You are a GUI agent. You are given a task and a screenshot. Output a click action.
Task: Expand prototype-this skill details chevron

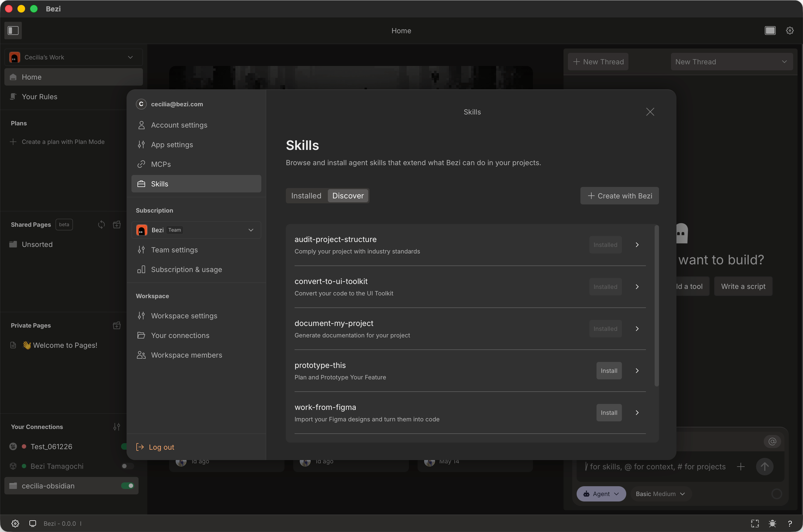pos(637,370)
